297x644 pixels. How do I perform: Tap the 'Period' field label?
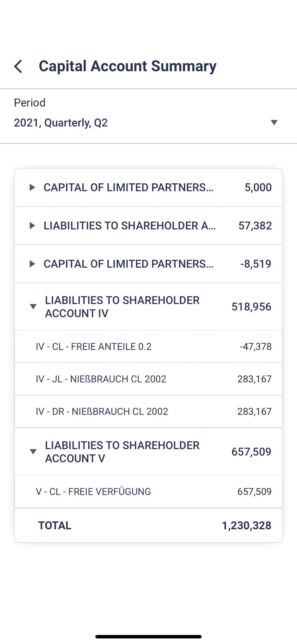click(30, 103)
